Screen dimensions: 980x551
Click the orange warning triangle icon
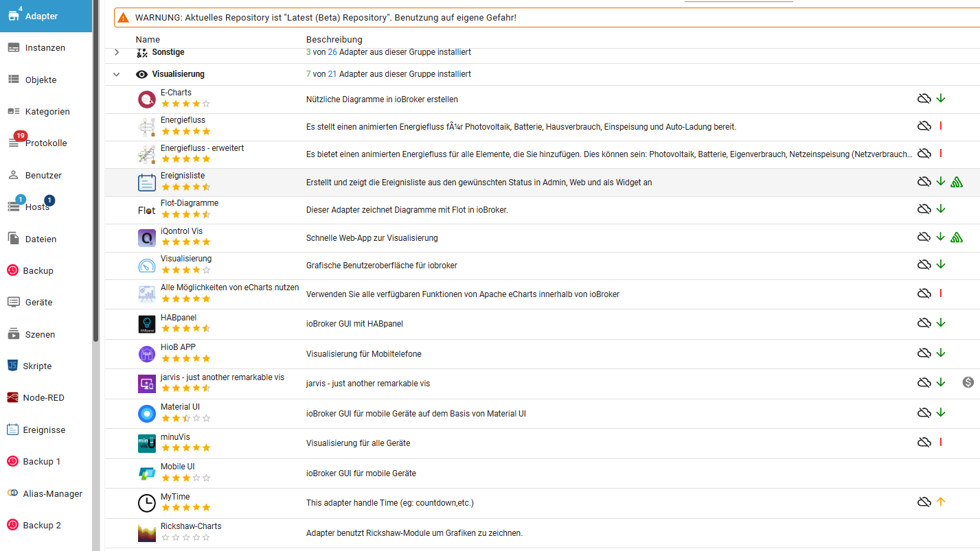pyautogui.click(x=123, y=17)
